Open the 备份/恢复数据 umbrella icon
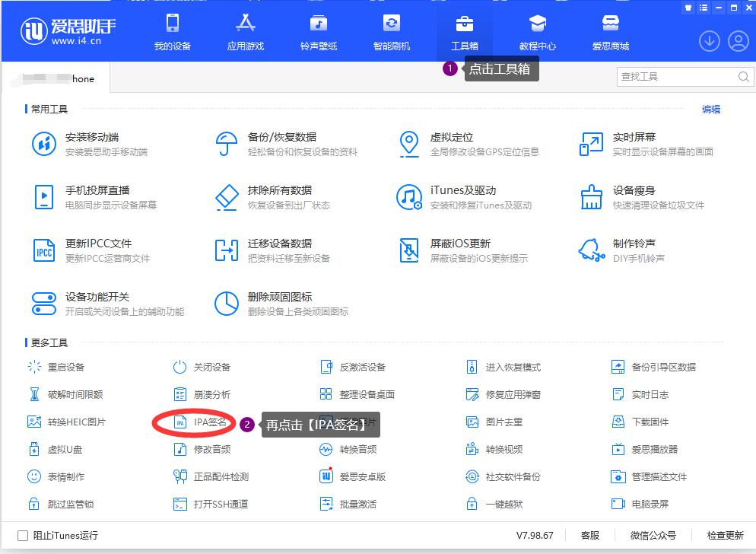This screenshot has width=756, height=554. [x=226, y=144]
